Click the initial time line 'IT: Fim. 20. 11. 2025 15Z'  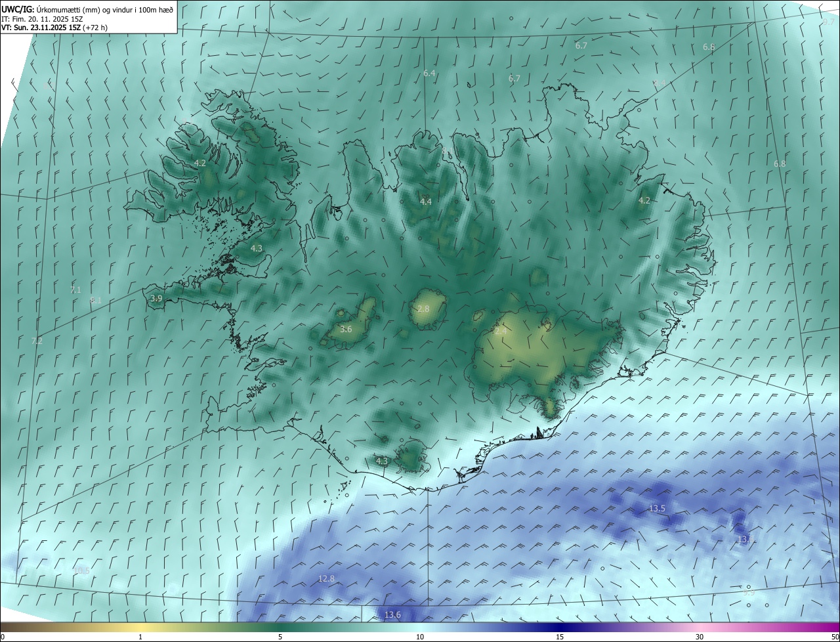(42, 19)
